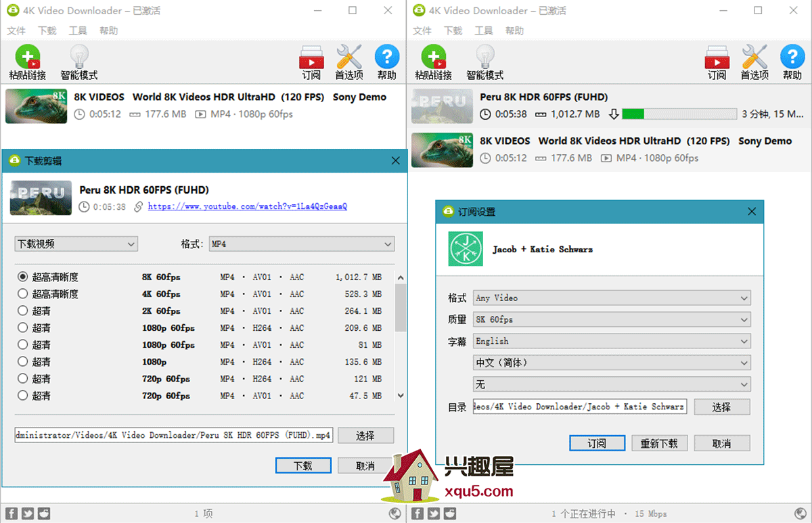Click 帮助 question icon in left window
812x523 pixels.
[x=387, y=57]
